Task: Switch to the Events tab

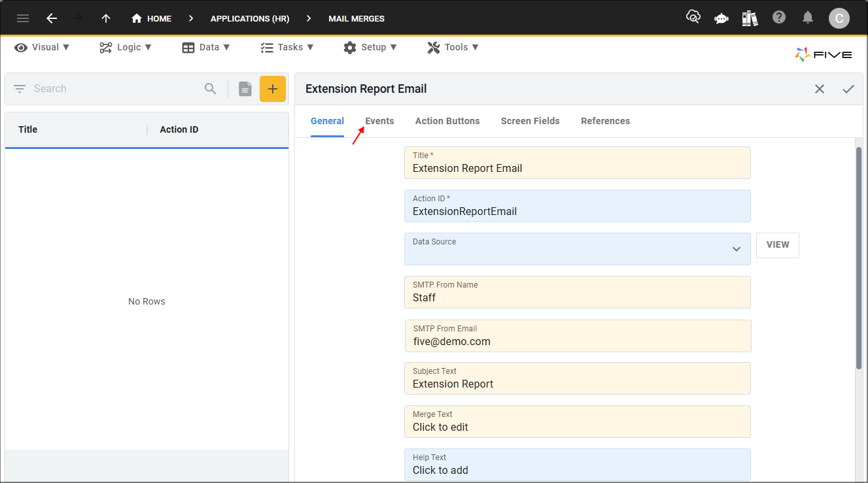Action: (379, 121)
